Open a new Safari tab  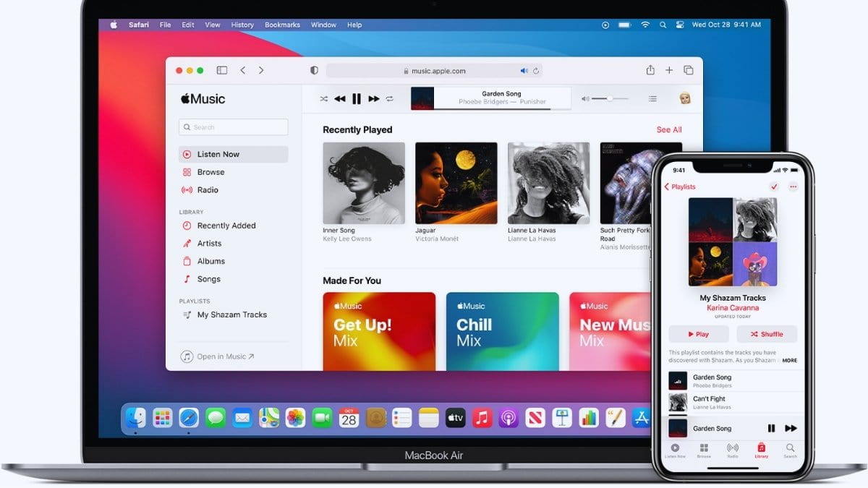point(669,70)
